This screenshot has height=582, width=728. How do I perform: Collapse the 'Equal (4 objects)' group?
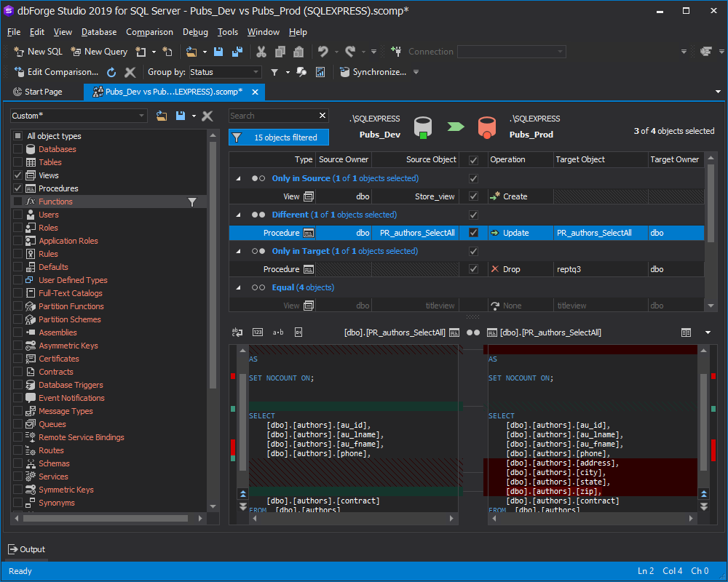(237, 287)
